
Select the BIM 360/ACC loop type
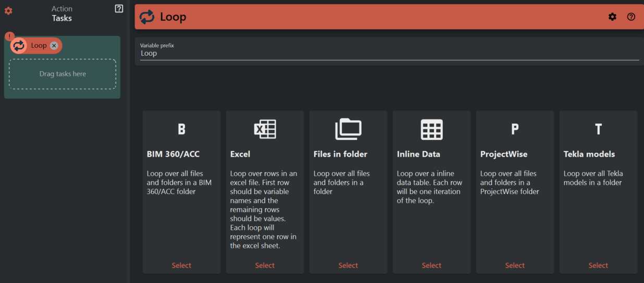tap(181, 265)
